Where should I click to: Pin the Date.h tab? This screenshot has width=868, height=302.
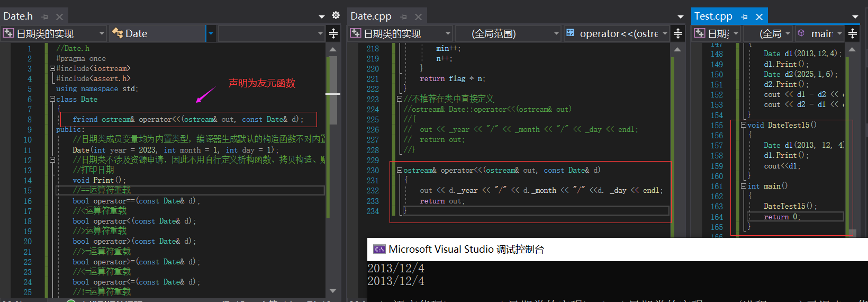44,17
